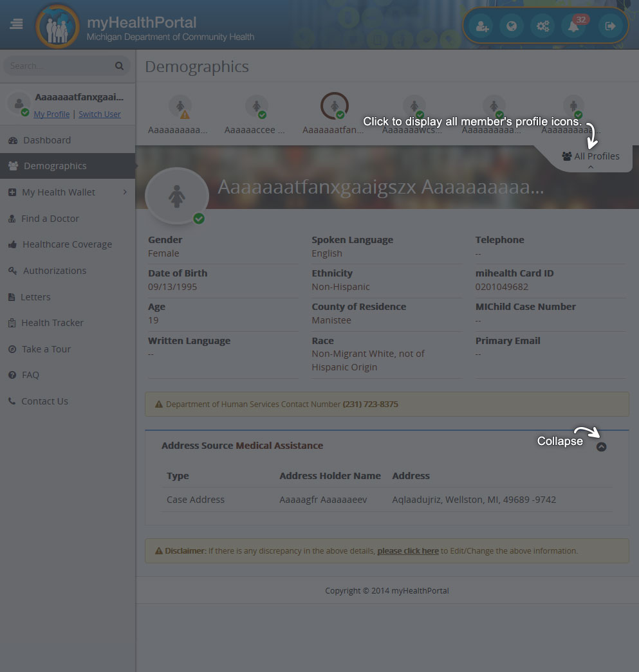Open Healthcare Coverage menu item
Screen dimensions: 639x672
[x=68, y=244]
